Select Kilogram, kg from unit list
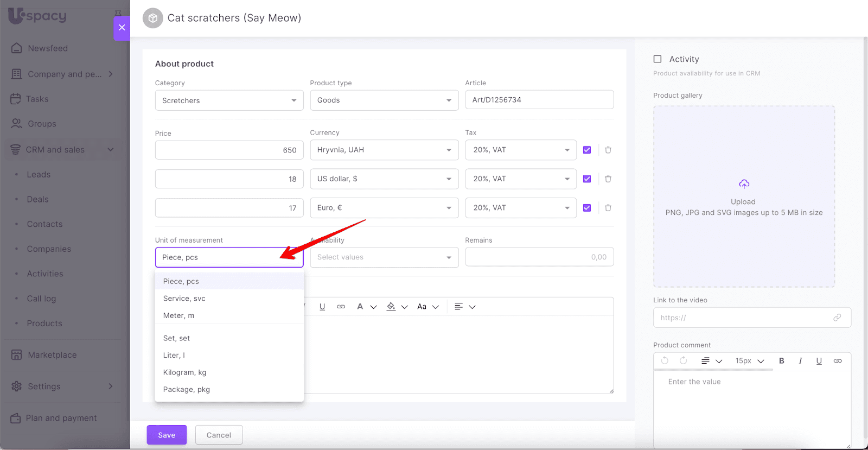Screen dimensions: 868x450 tap(185, 372)
